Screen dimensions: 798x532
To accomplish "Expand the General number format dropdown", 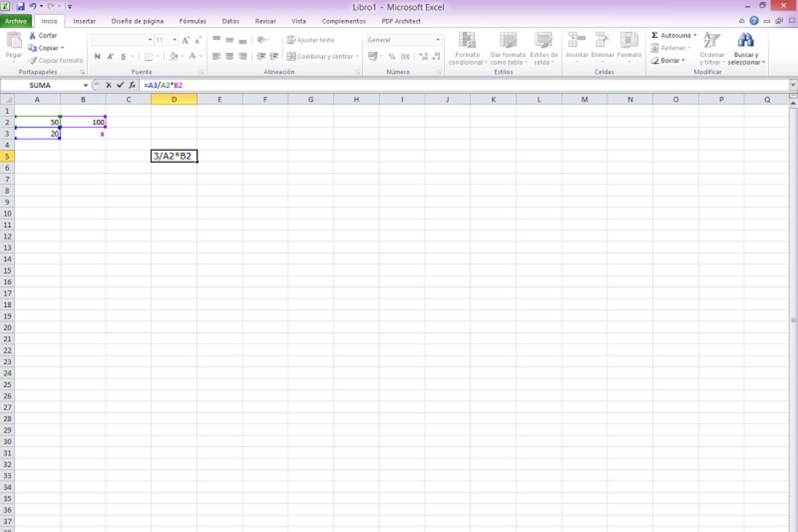I will pos(438,40).
